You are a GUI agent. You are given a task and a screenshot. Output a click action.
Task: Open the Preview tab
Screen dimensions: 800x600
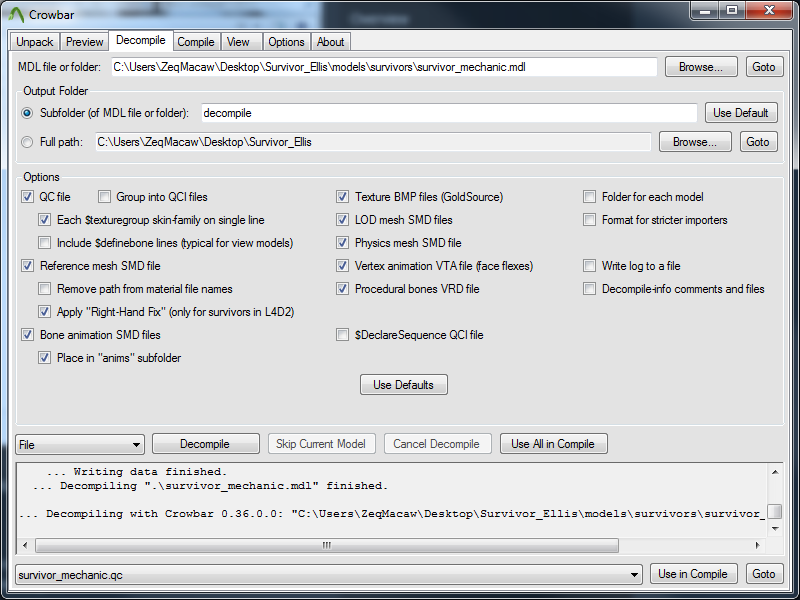coord(84,42)
